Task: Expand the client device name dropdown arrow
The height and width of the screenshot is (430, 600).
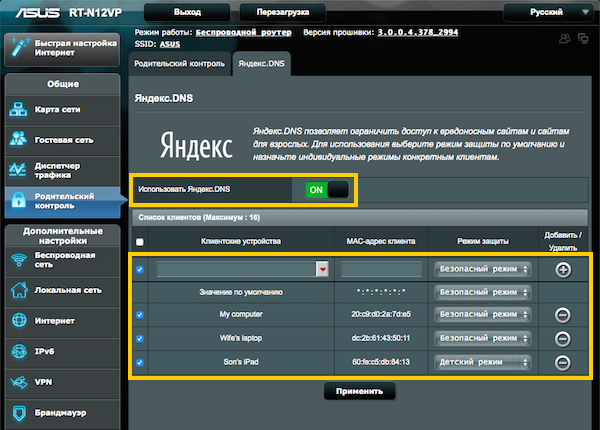Action: click(x=323, y=269)
